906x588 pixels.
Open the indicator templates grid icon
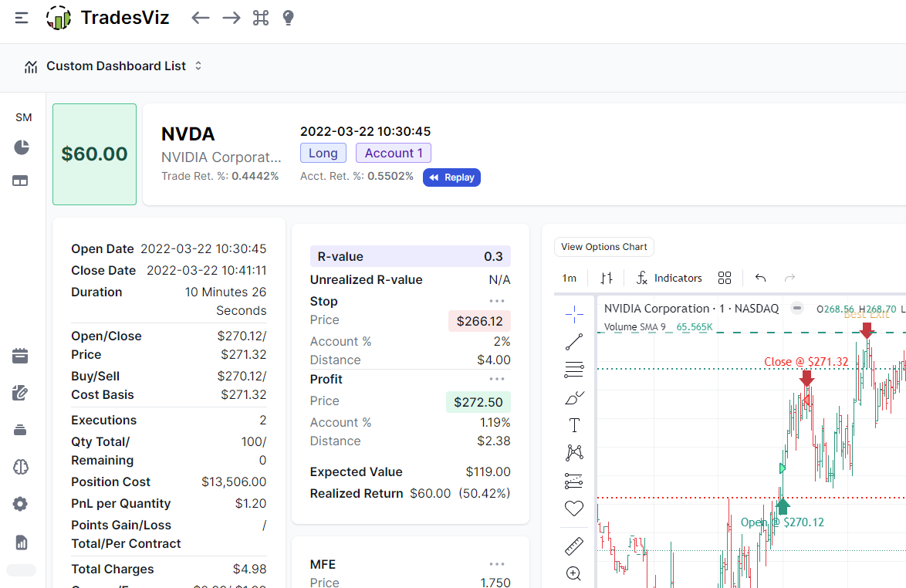pyautogui.click(x=725, y=279)
